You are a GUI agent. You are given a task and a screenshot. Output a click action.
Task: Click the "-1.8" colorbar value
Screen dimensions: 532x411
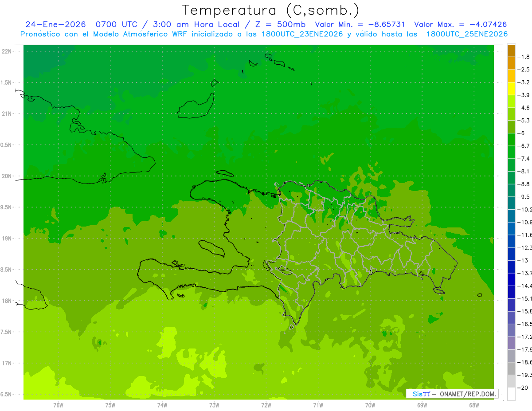pyautogui.click(x=524, y=57)
